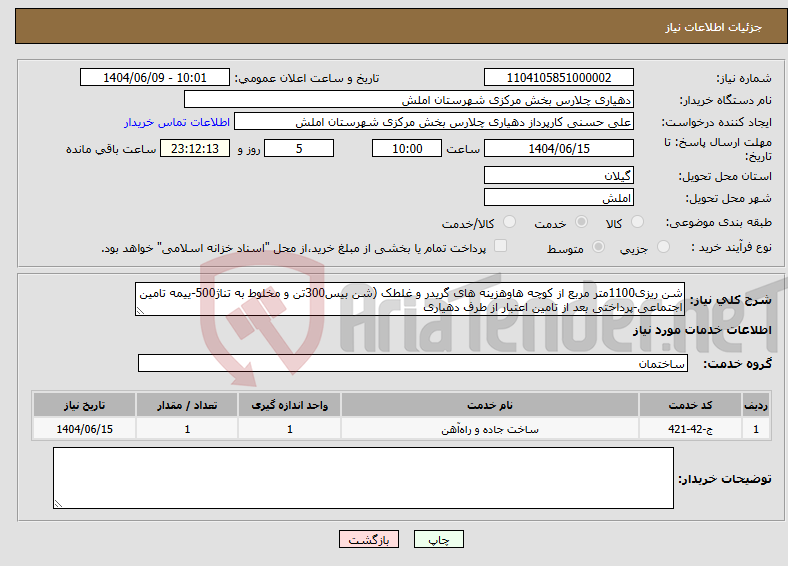Click the تعداد / مقدار column header
This screenshot has height=566, width=788.
(187, 405)
